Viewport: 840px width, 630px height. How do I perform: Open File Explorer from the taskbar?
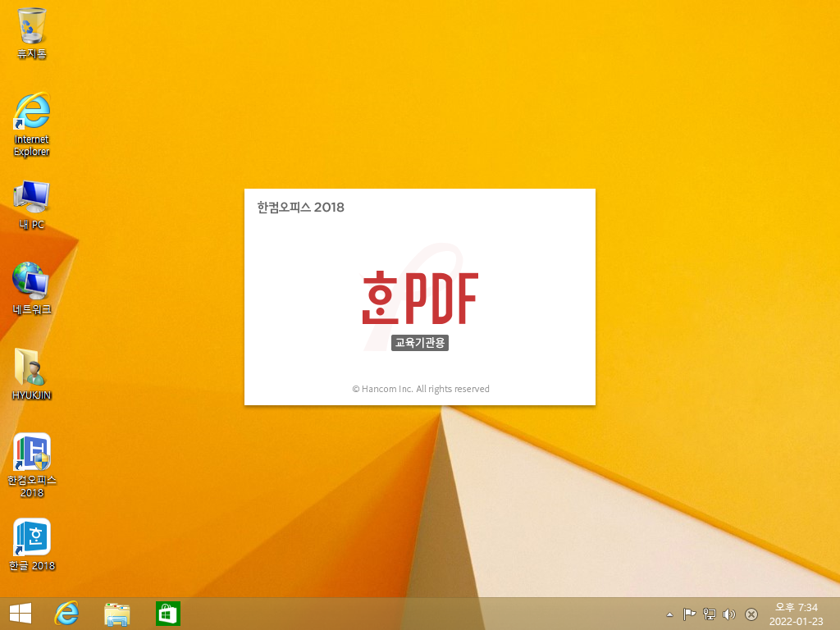pos(116,614)
